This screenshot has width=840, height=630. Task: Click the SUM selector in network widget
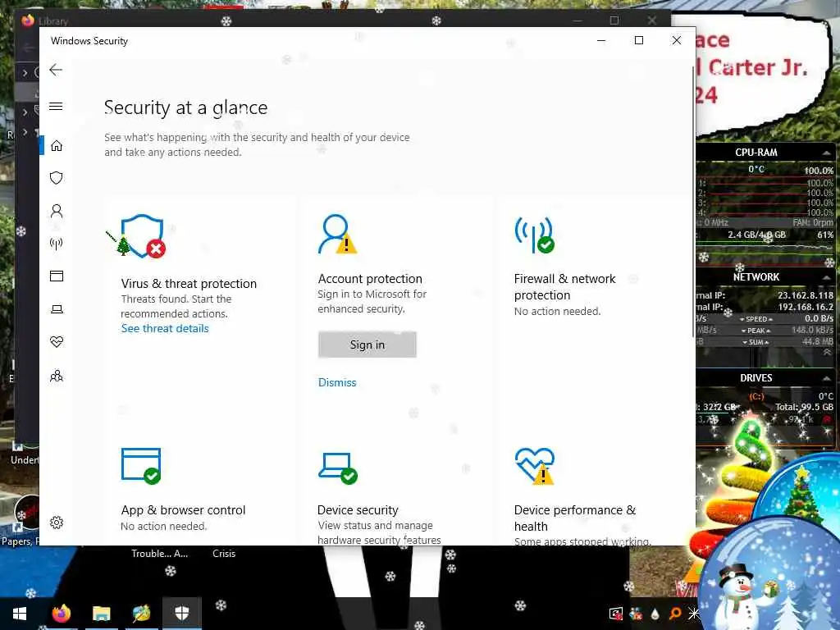click(x=756, y=342)
